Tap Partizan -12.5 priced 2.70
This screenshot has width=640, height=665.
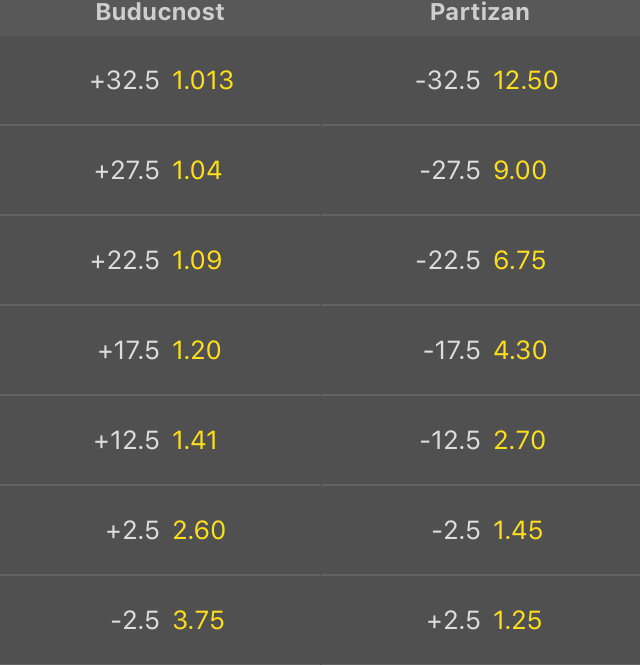[480, 441]
